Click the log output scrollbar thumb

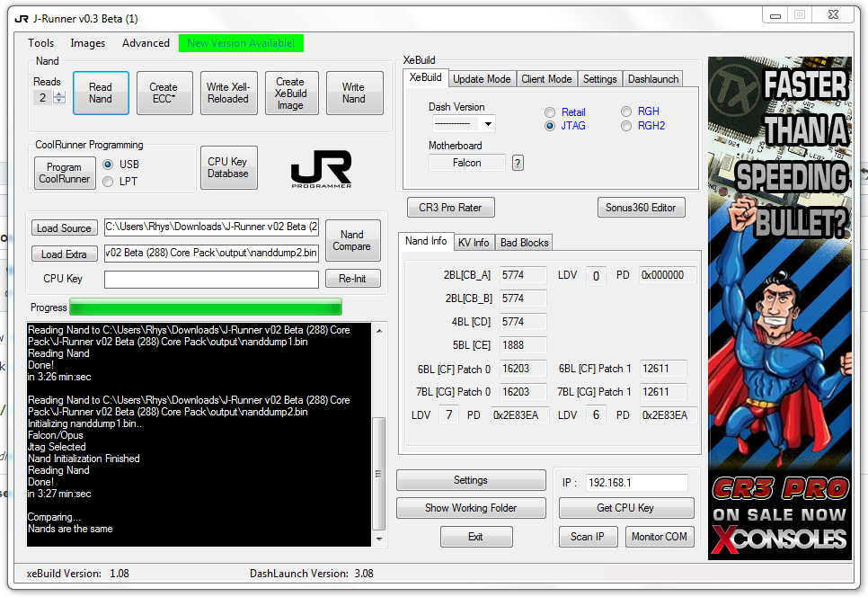[379, 474]
